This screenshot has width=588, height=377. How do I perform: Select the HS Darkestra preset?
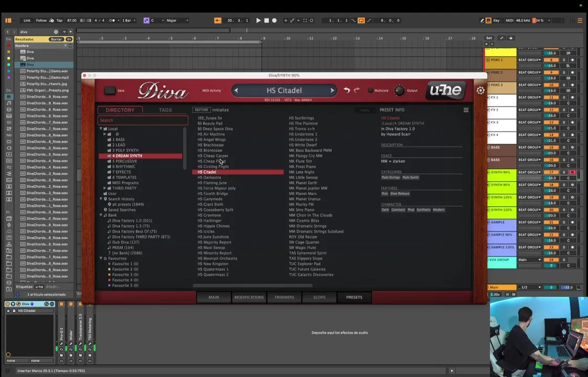[x=209, y=178]
